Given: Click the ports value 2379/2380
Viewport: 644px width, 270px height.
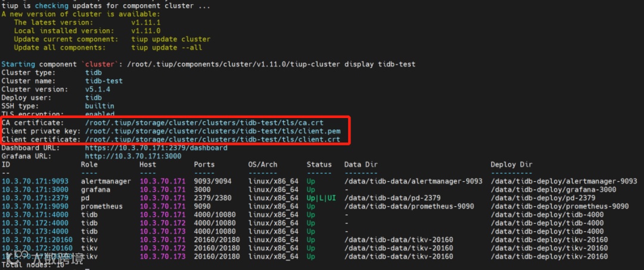Looking at the screenshot, I should point(213,198).
